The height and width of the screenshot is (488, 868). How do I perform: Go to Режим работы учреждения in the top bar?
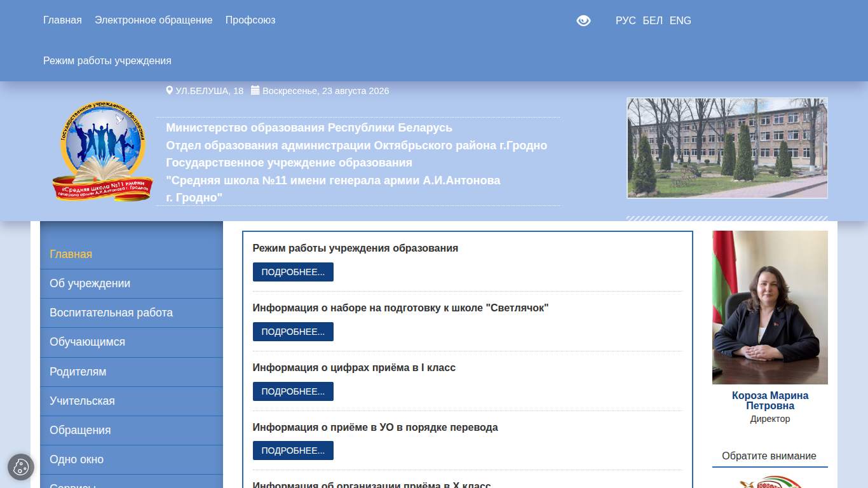tap(107, 60)
